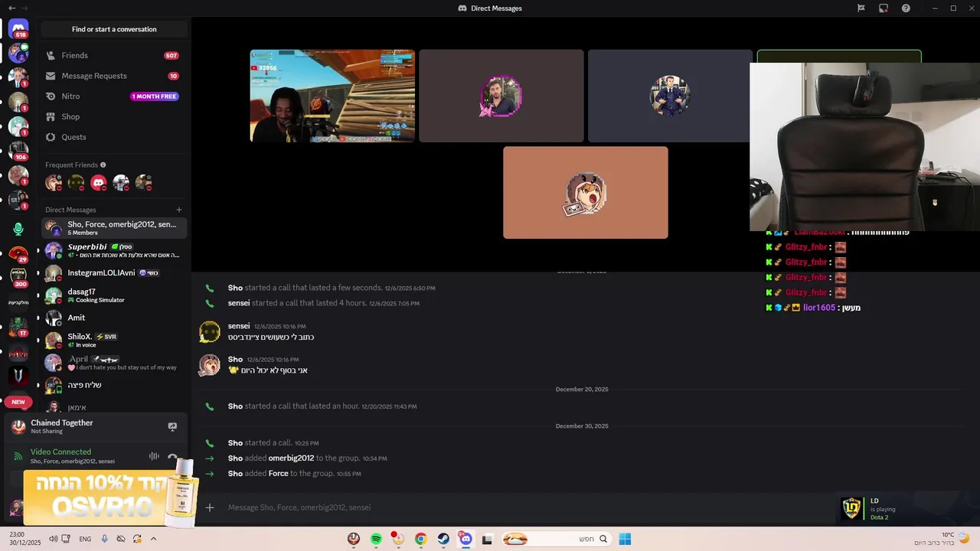Open Spotify from taskbar
Viewport: 980px width, 551px height.
point(376,539)
